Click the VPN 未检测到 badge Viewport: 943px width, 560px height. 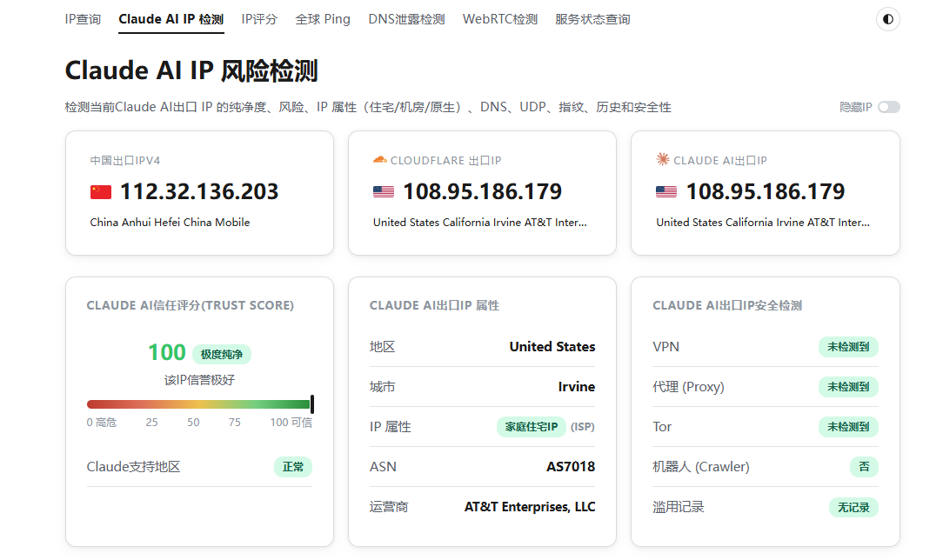coord(848,347)
